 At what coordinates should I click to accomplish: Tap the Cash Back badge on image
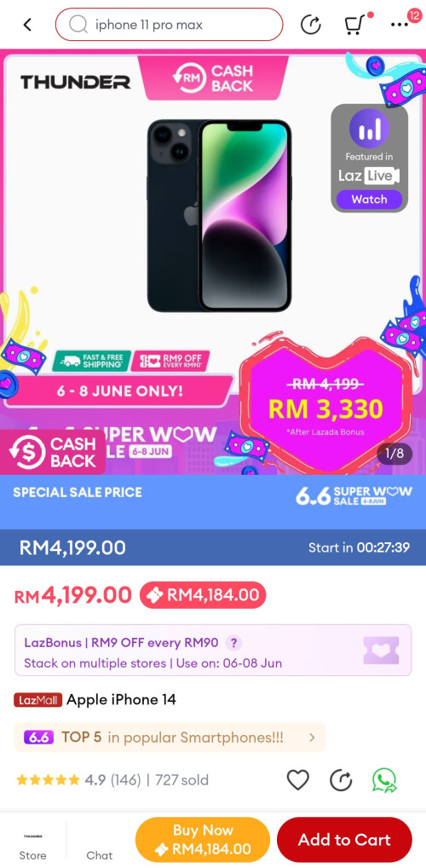point(53,452)
